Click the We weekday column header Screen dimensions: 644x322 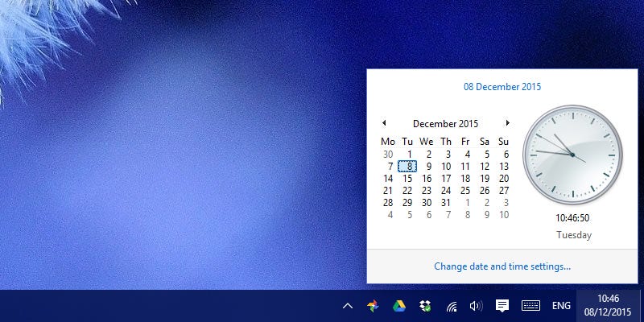pyautogui.click(x=427, y=142)
